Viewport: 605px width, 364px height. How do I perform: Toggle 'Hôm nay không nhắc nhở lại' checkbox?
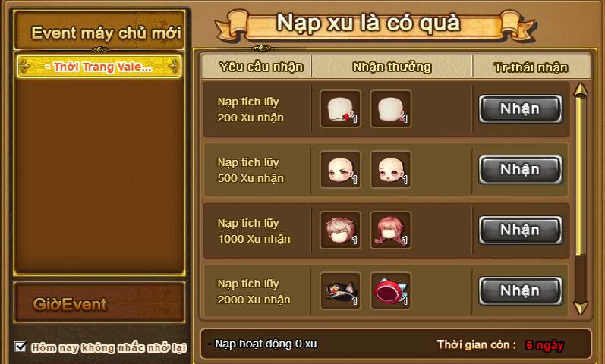(x=20, y=347)
